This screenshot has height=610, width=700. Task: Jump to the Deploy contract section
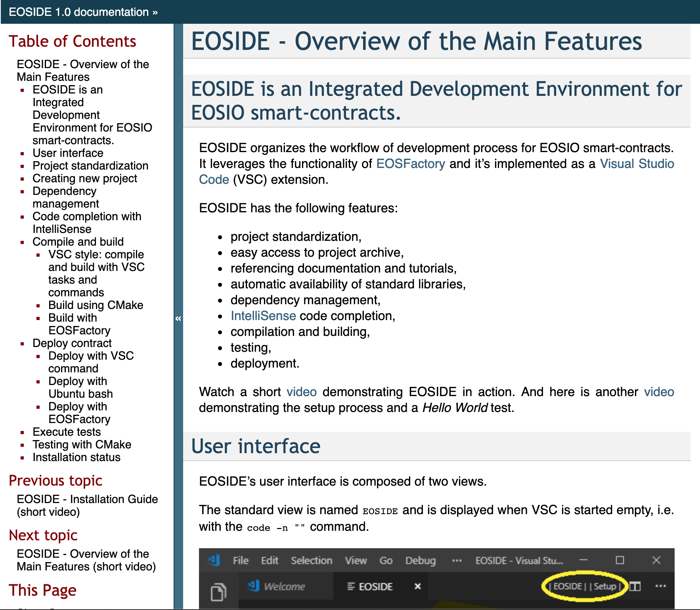coord(72,343)
